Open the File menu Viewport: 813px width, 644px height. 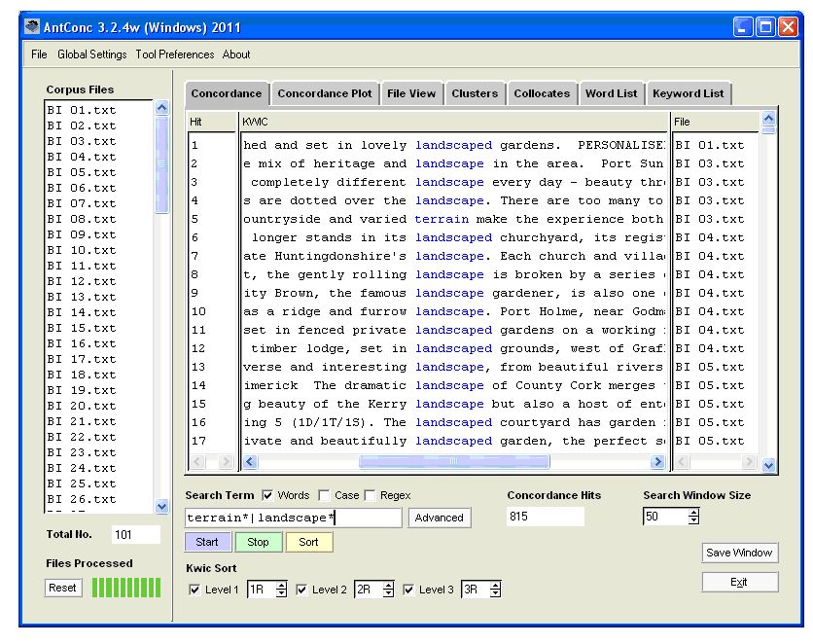tap(39, 54)
